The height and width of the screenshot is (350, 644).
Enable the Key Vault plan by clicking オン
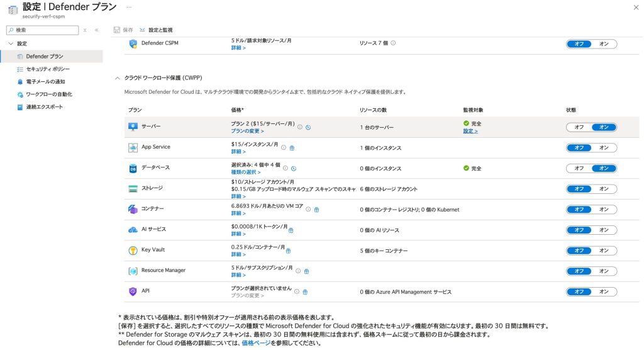604,251
